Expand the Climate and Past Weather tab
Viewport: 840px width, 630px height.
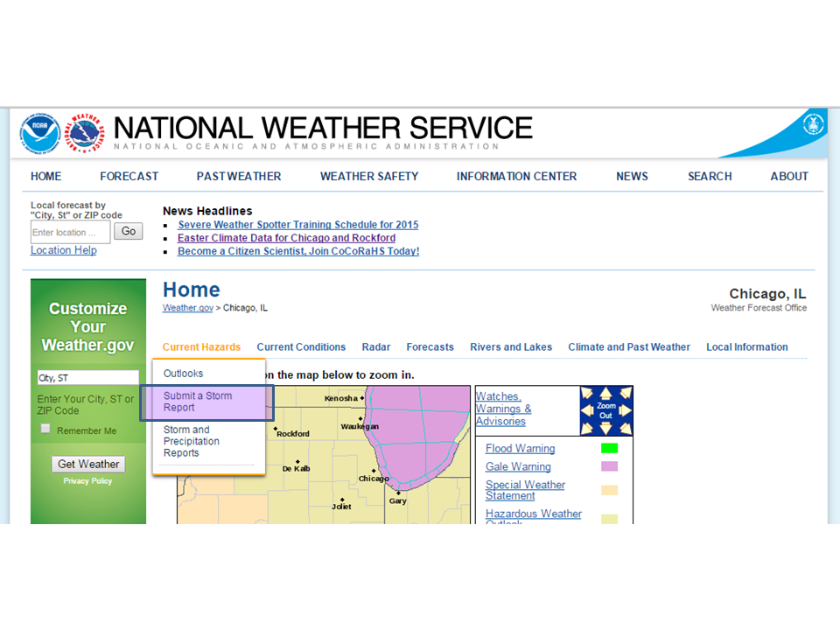[629, 347]
